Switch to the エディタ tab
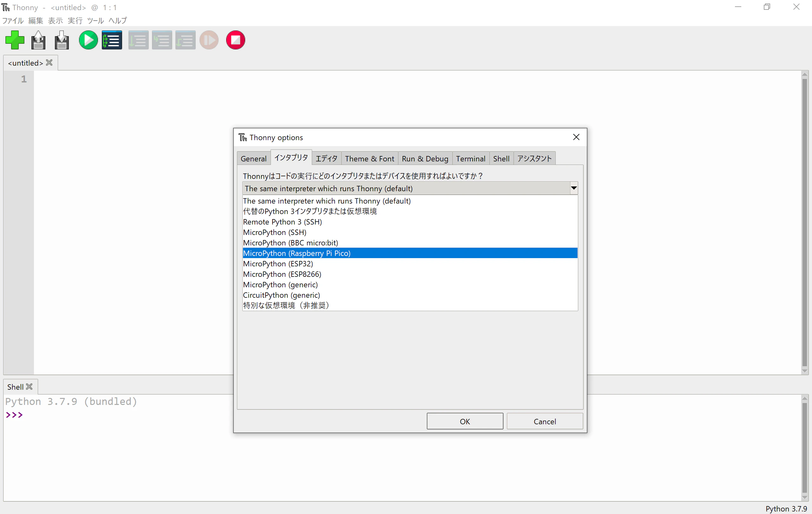 point(326,159)
